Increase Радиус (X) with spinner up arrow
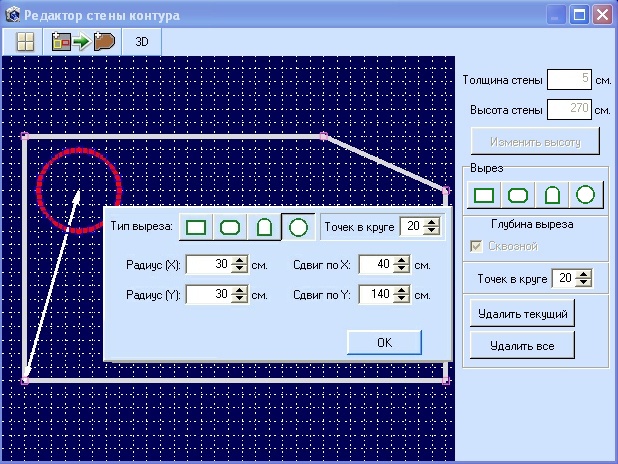 (x=240, y=260)
